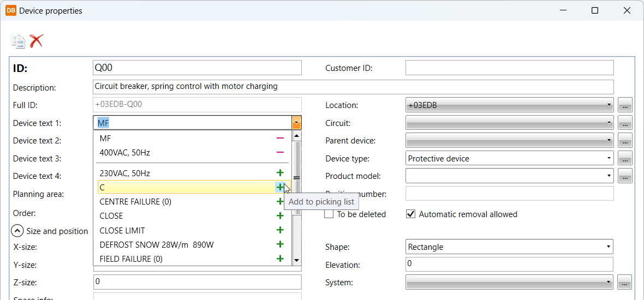Add DEFROST SNOW entry to picking list
This screenshot has height=300, width=644.
click(280, 244)
